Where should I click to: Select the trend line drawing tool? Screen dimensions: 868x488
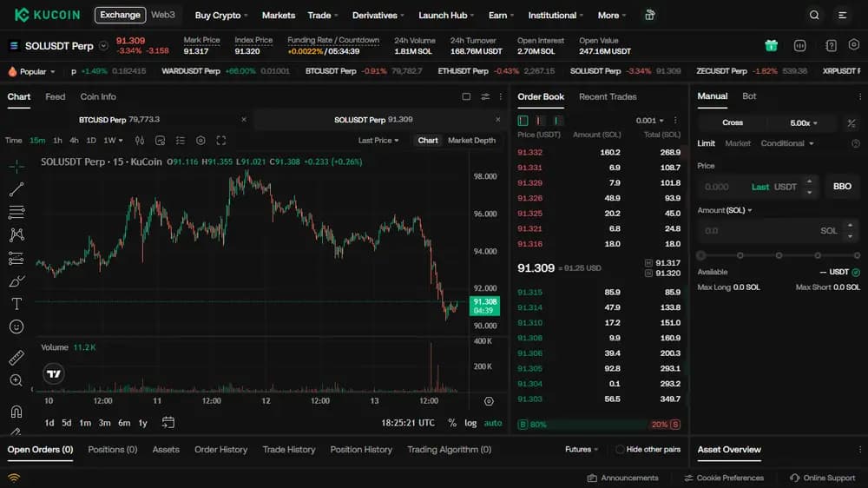(16, 189)
